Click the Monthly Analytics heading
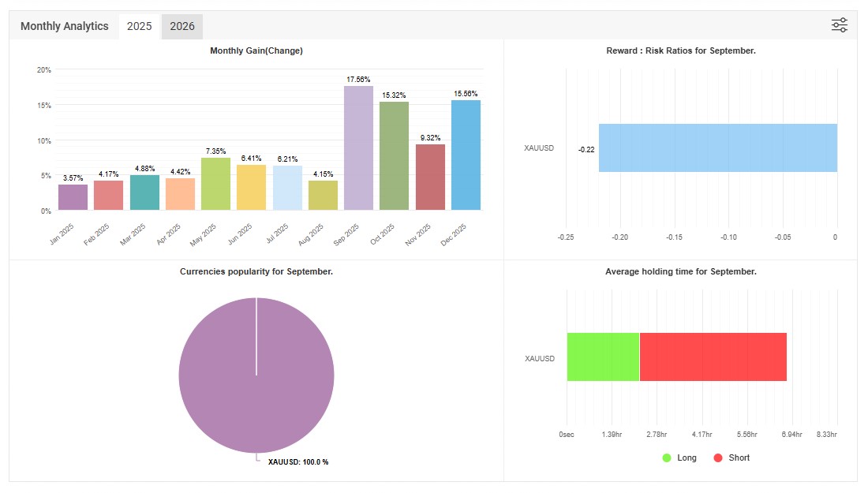 [x=64, y=26]
